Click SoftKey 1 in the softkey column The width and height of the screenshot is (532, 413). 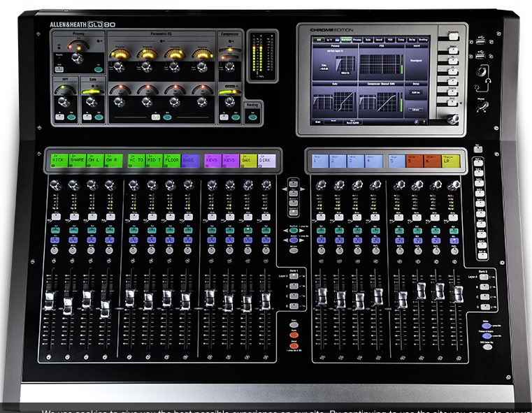(479, 162)
